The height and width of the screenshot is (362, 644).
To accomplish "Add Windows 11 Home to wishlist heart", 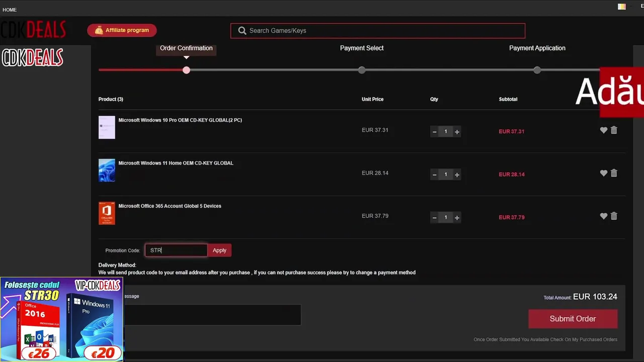I will tap(604, 173).
